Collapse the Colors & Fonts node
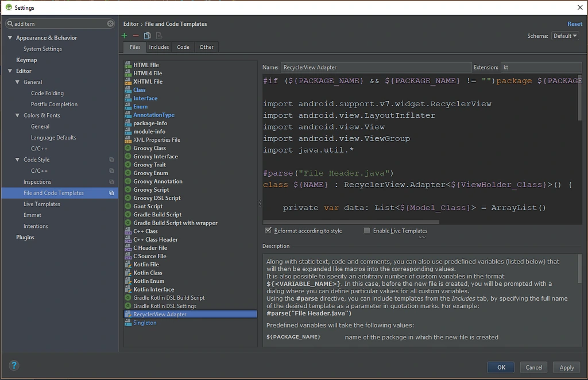This screenshot has height=380, width=588. click(18, 115)
